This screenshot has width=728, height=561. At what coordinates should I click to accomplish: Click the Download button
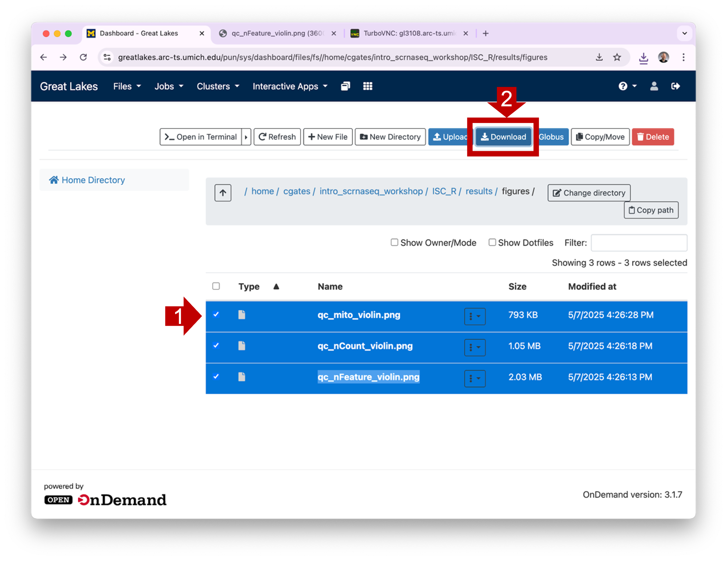tap(503, 137)
